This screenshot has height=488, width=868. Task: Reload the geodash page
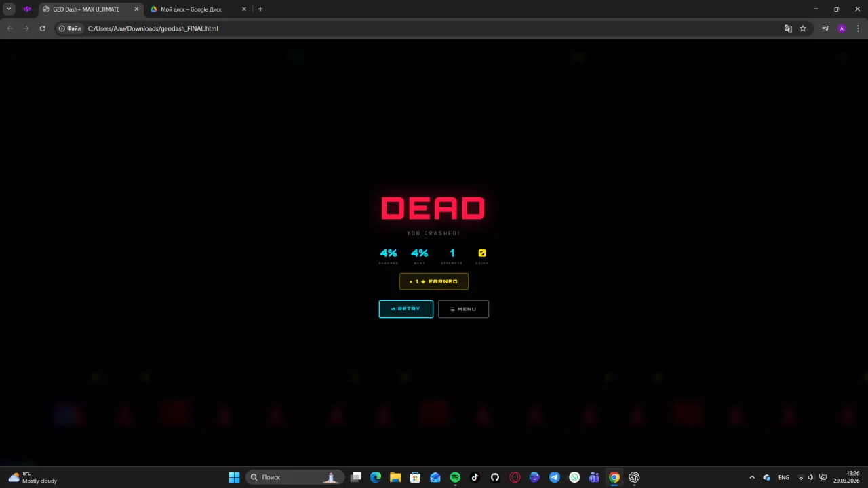(42, 28)
